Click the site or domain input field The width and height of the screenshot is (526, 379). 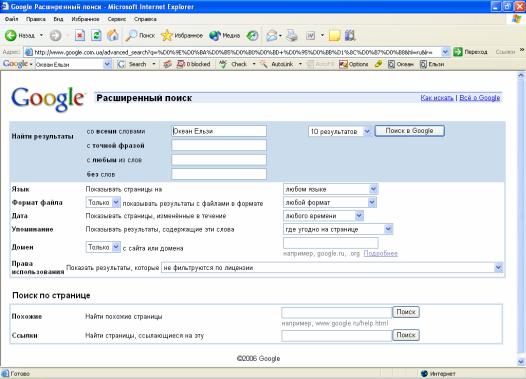tap(331, 243)
